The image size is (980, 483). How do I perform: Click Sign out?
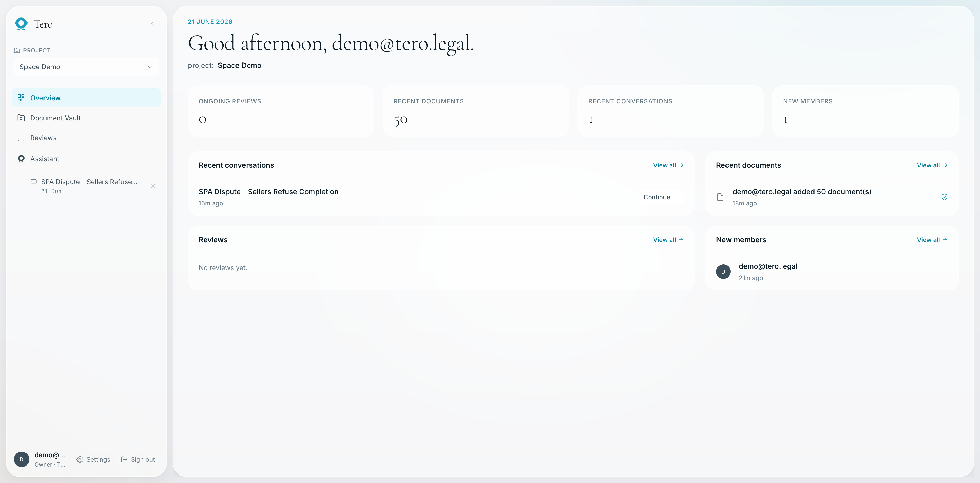pyautogui.click(x=138, y=459)
